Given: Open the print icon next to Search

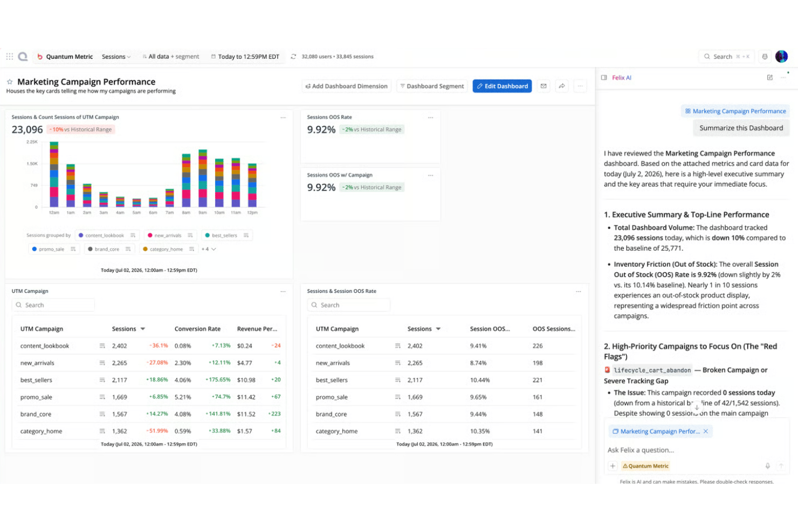Looking at the screenshot, I should (765, 57).
